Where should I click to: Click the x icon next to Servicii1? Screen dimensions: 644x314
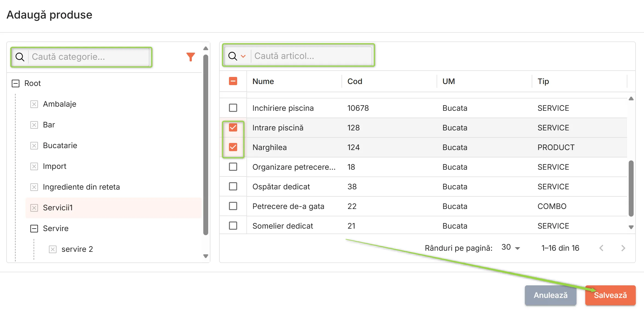tap(34, 208)
